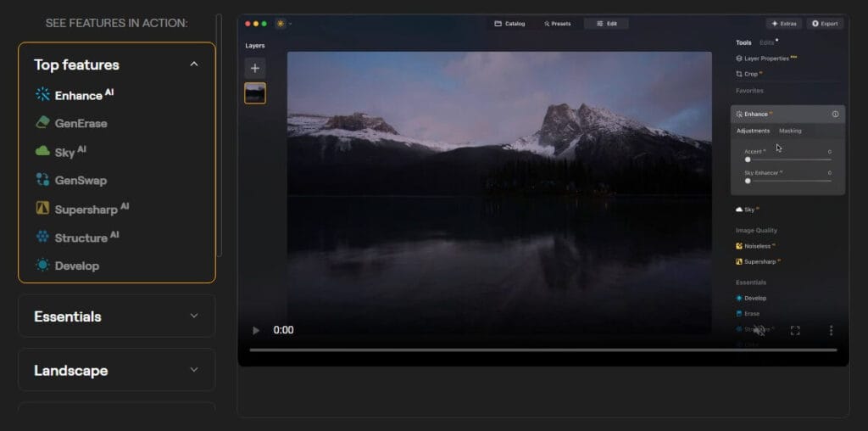Open the Presets tab
868x431 pixels.
coord(557,24)
